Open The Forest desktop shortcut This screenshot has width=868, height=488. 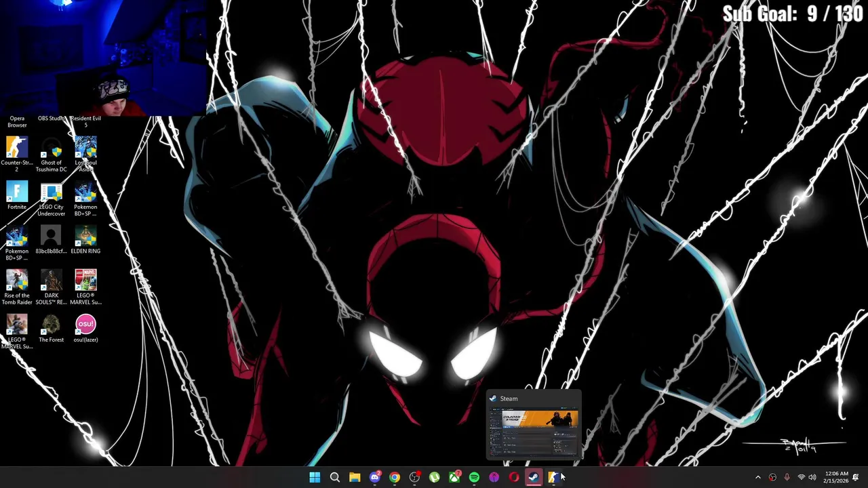click(51, 329)
